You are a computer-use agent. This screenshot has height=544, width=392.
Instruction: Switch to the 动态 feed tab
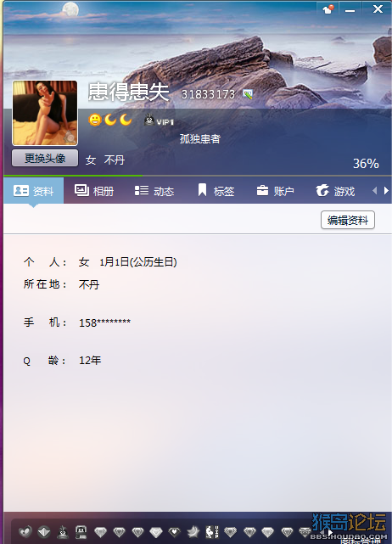pos(154,191)
